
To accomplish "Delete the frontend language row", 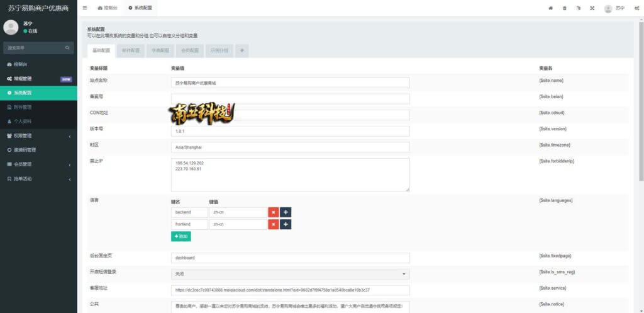I will pyautogui.click(x=274, y=224).
